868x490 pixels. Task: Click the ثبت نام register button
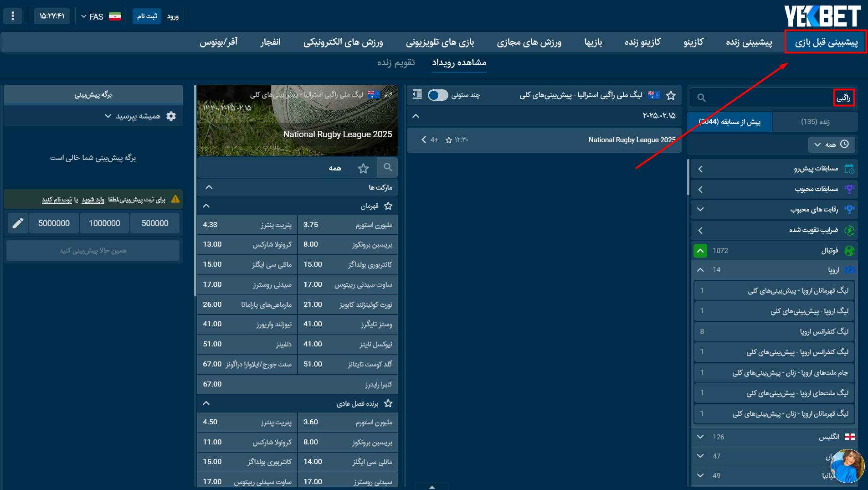click(147, 16)
